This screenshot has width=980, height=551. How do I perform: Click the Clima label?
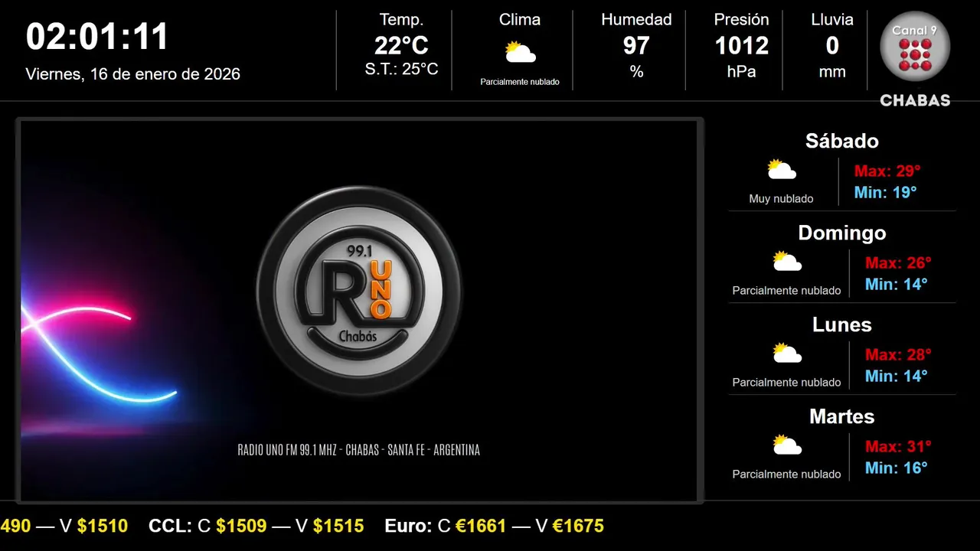click(520, 20)
